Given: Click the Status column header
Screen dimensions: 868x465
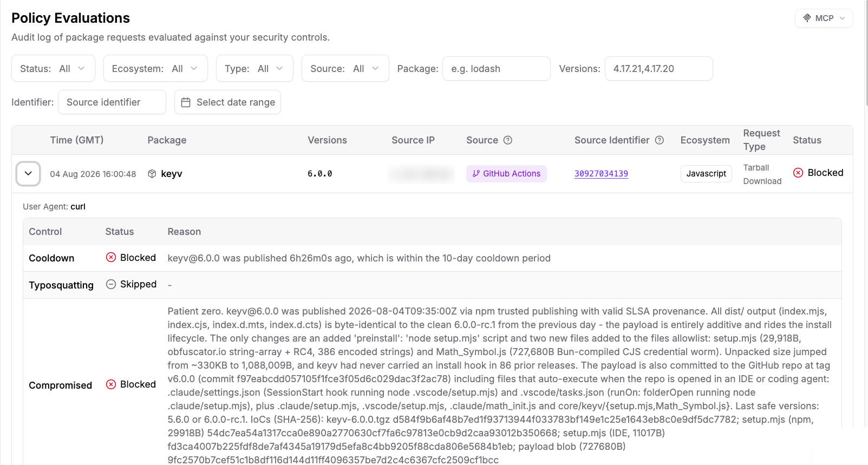Looking at the screenshot, I should [807, 140].
